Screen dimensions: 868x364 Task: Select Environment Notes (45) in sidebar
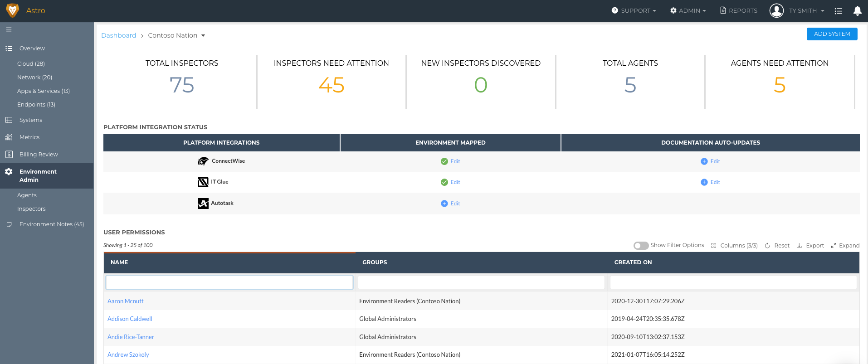click(x=51, y=224)
